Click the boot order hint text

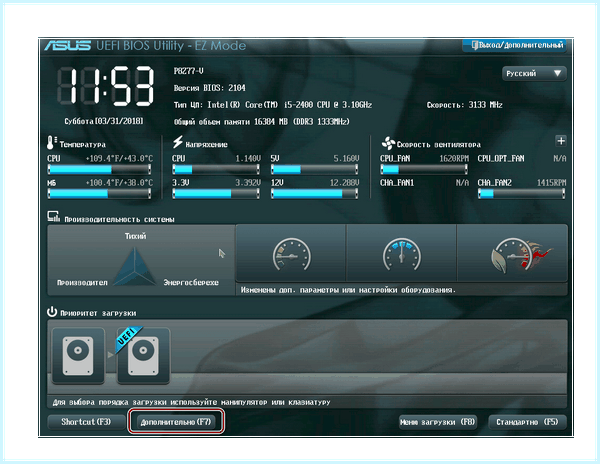click(x=191, y=402)
